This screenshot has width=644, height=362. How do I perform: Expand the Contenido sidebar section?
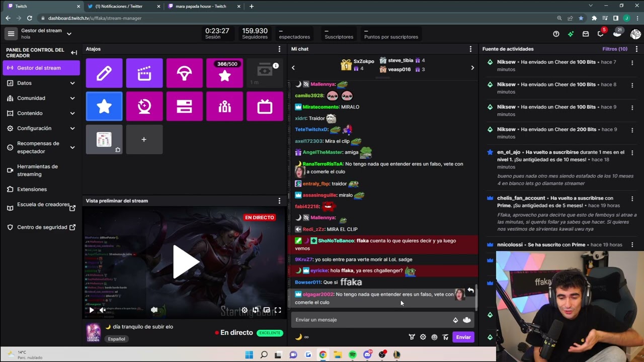click(x=72, y=113)
